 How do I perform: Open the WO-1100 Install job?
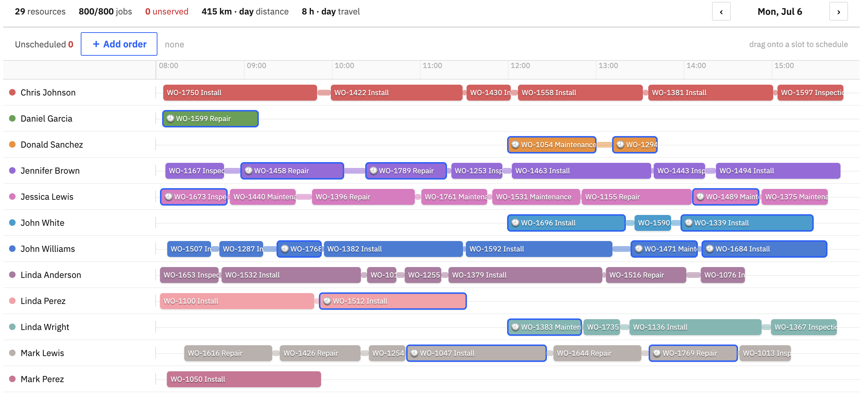pos(237,301)
